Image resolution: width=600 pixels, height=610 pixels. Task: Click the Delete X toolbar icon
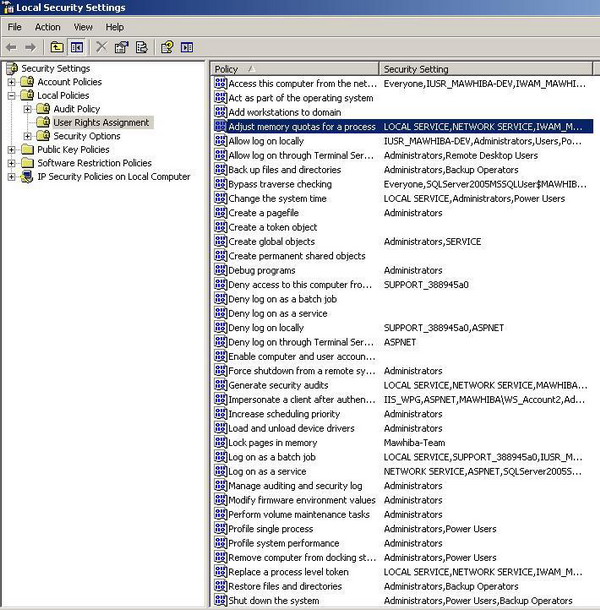(102, 47)
